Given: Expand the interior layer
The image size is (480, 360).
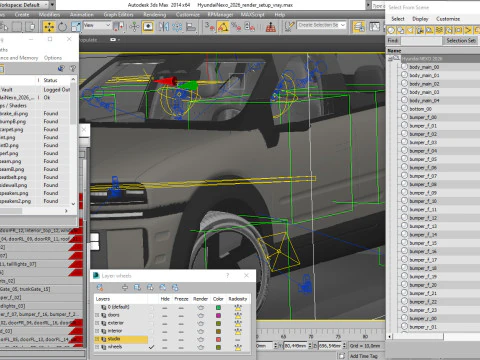Looking at the screenshot, I should click(x=97, y=331).
